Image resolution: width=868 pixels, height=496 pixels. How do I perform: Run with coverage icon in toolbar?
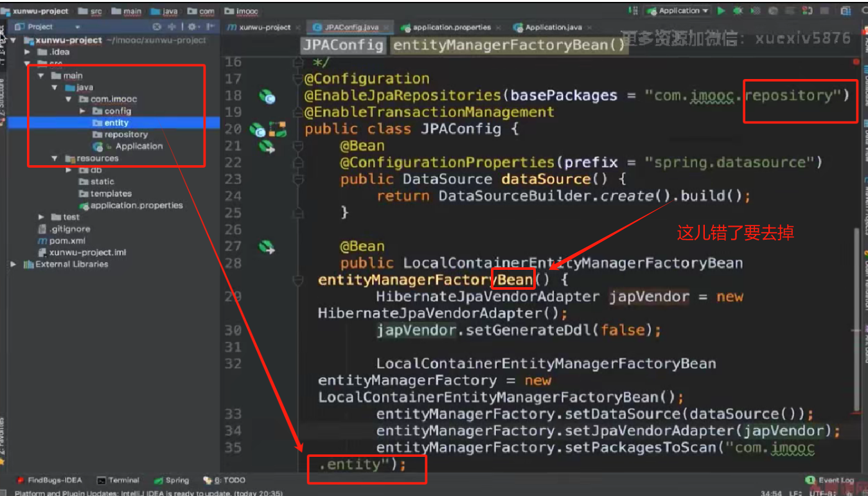[756, 11]
